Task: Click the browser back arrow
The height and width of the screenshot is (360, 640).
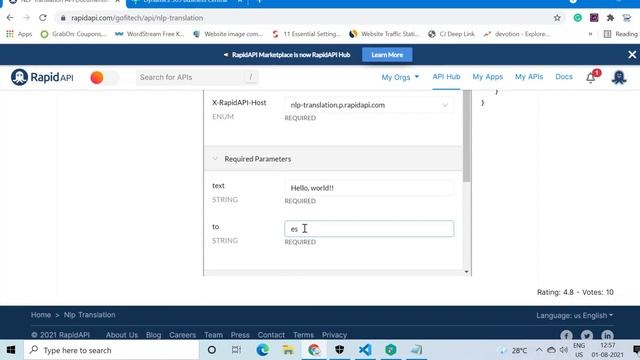Action: point(10,18)
